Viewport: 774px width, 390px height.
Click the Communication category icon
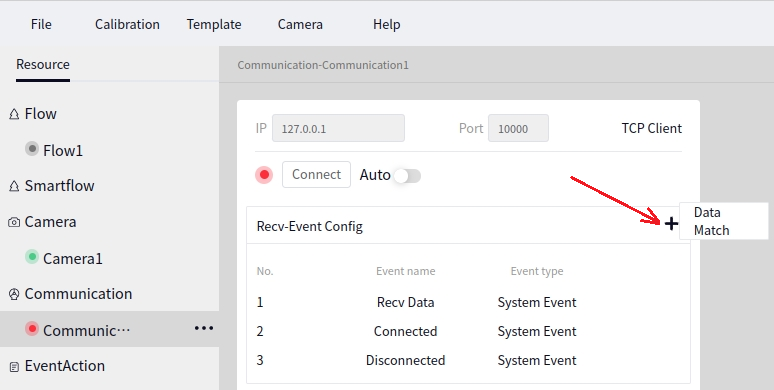pyautogui.click(x=14, y=294)
